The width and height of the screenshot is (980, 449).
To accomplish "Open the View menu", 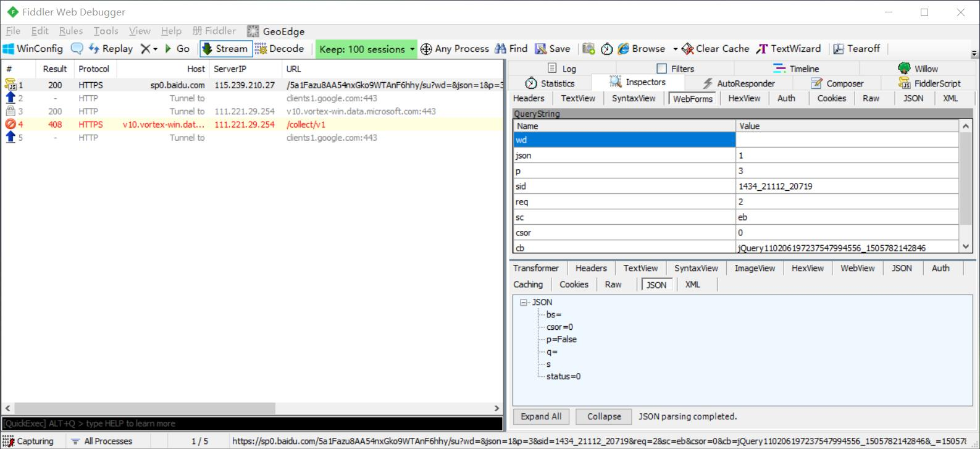I will [x=140, y=31].
